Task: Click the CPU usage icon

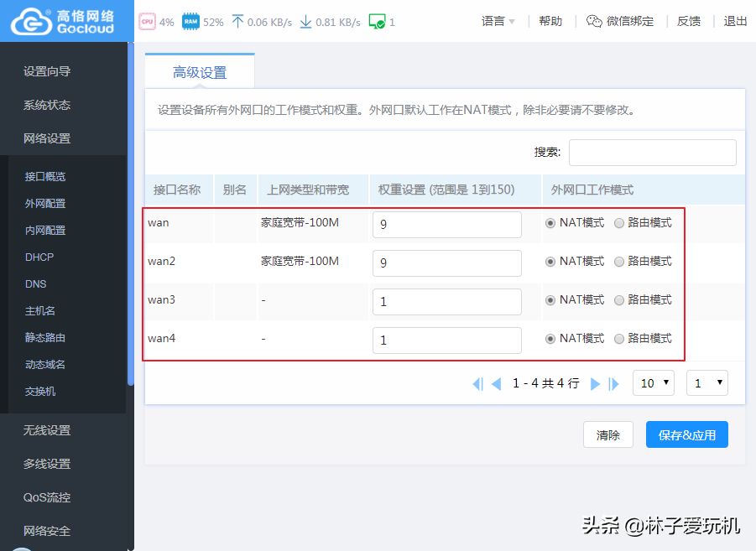Action: [147, 22]
